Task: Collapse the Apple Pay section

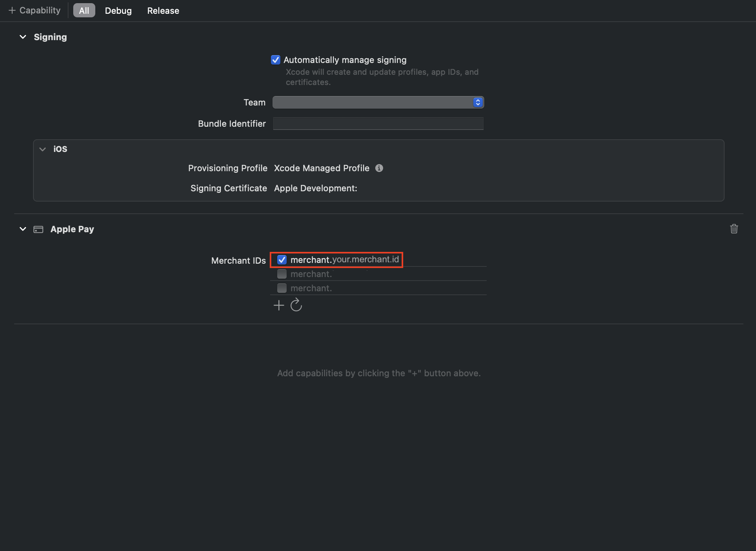Action: tap(23, 229)
